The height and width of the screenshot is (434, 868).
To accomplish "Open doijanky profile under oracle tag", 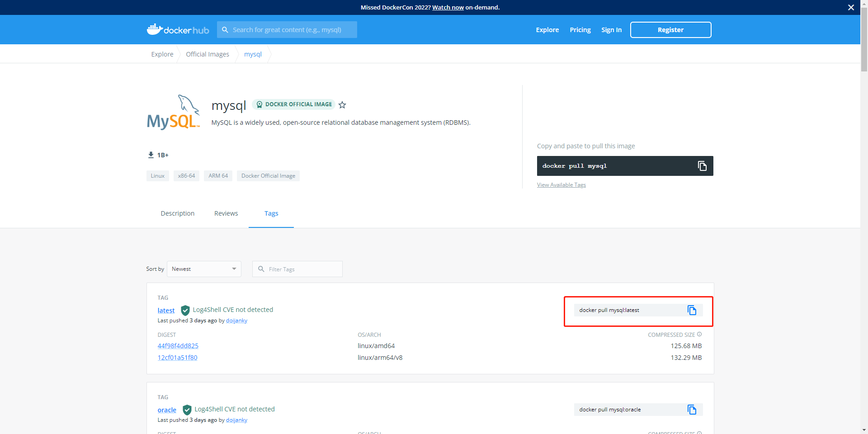I will [x=236, y=420].
